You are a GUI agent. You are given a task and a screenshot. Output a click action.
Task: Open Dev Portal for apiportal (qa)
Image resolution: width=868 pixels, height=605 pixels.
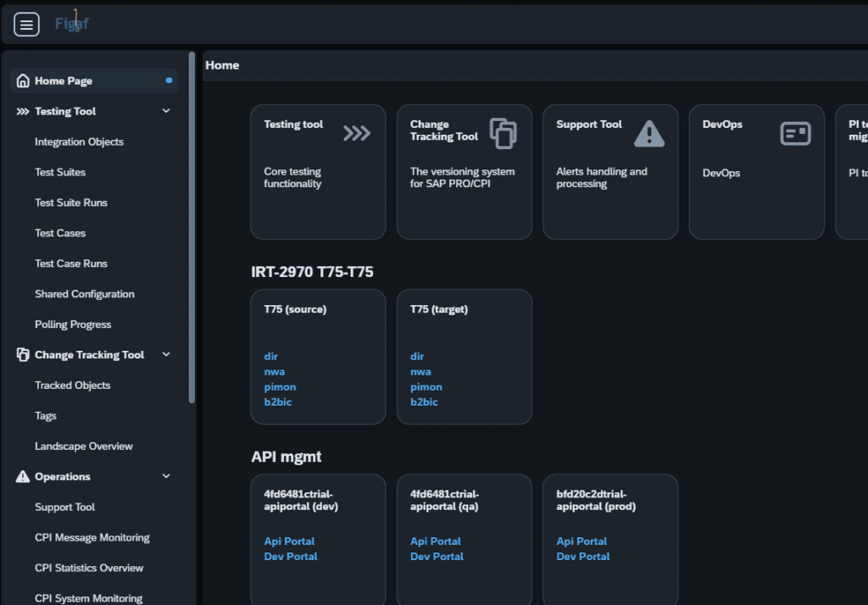(x=437, y=557)
